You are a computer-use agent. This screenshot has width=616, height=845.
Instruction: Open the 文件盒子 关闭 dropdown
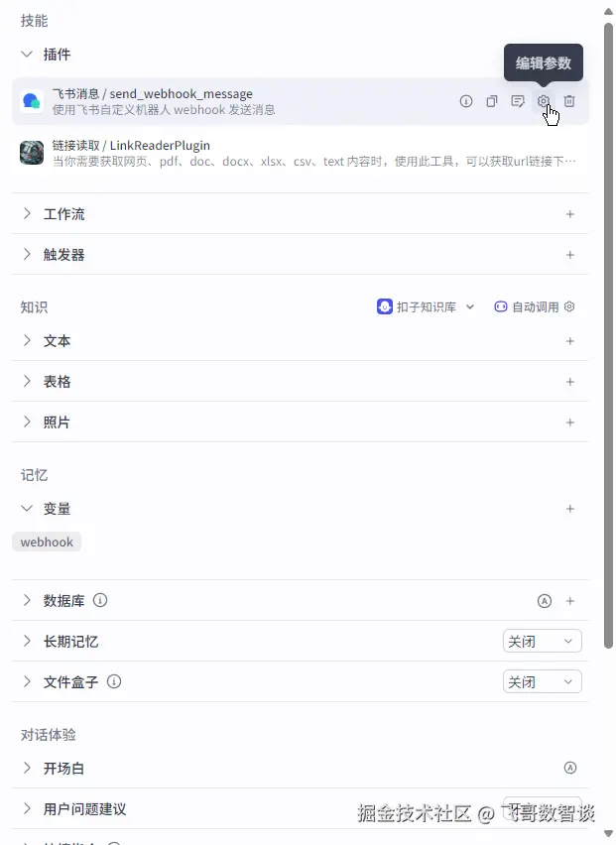(543, 681)
